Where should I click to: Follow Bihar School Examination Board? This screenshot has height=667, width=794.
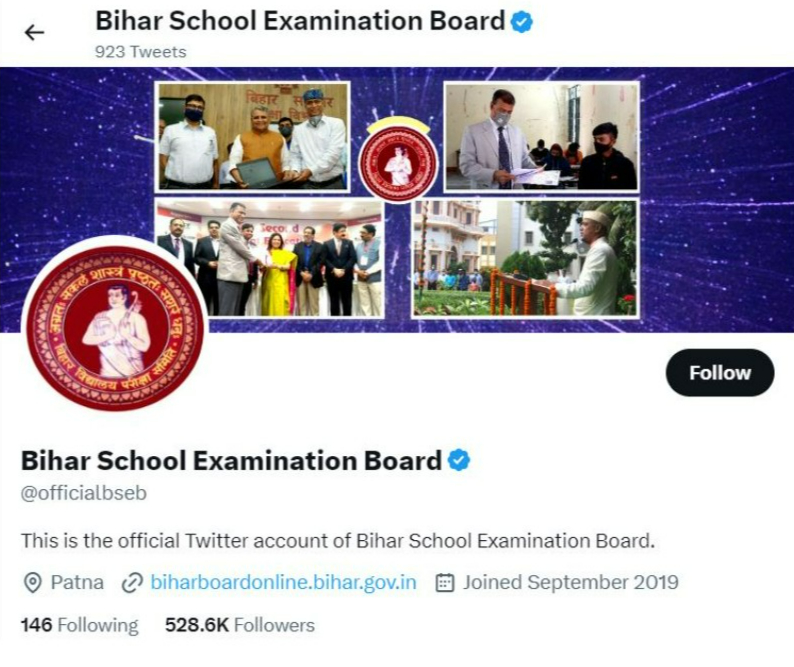click(720, 373)
